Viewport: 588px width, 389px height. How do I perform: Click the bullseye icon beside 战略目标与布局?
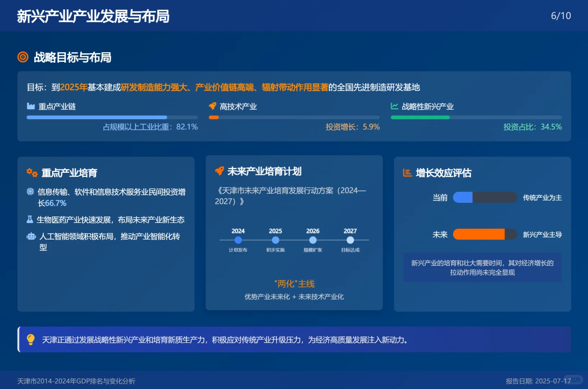pyautogui.click(x=22, y=57)
